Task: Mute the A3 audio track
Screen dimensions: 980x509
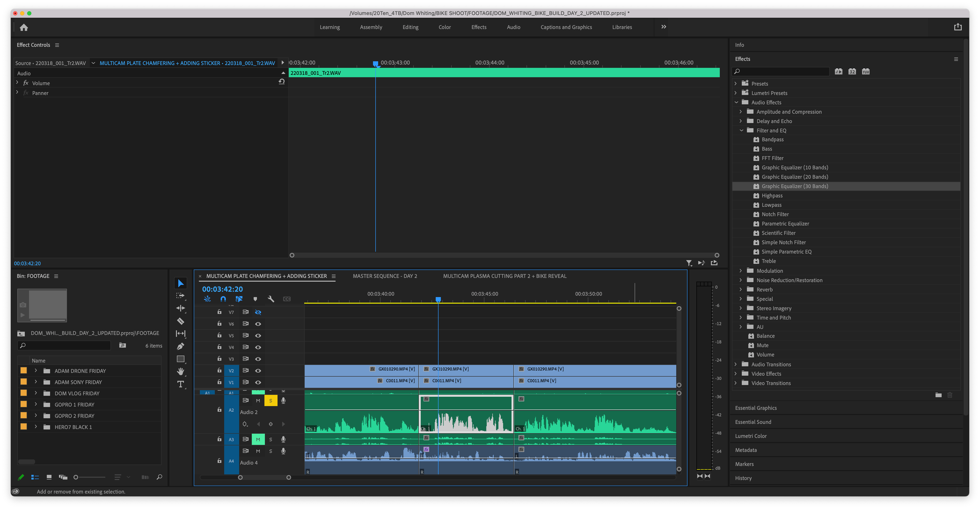Action: [x=258, y=439]
